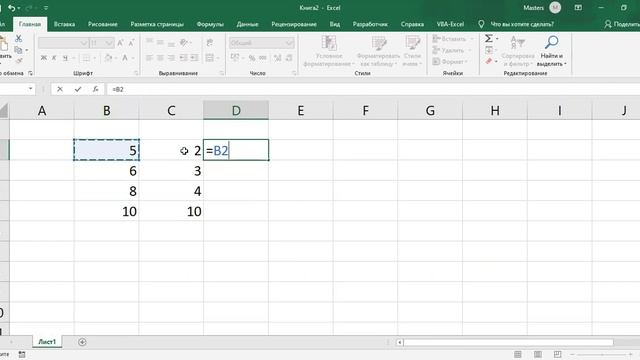Viewport: 640px width, 360px height.
Task: Expand the Name Box dropdown arrow
Action: (x=31, y=89)
